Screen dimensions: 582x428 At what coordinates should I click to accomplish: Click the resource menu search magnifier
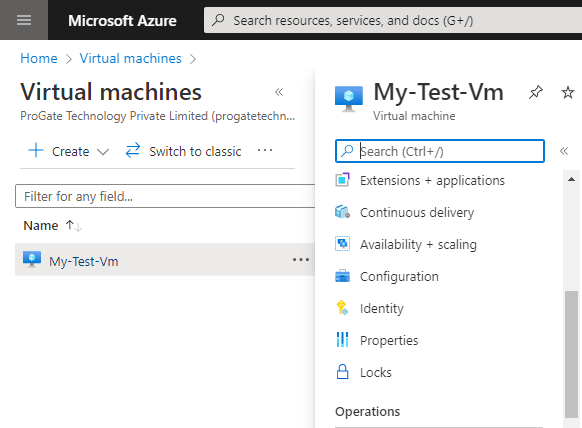pyautogui.click(x=347, y=151)
